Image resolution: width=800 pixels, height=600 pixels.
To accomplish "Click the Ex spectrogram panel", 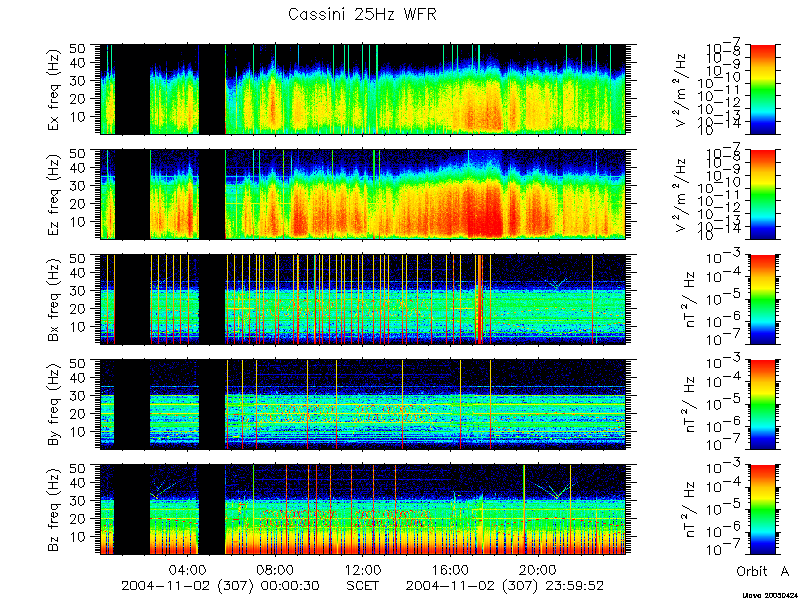I will pos(363,89).
